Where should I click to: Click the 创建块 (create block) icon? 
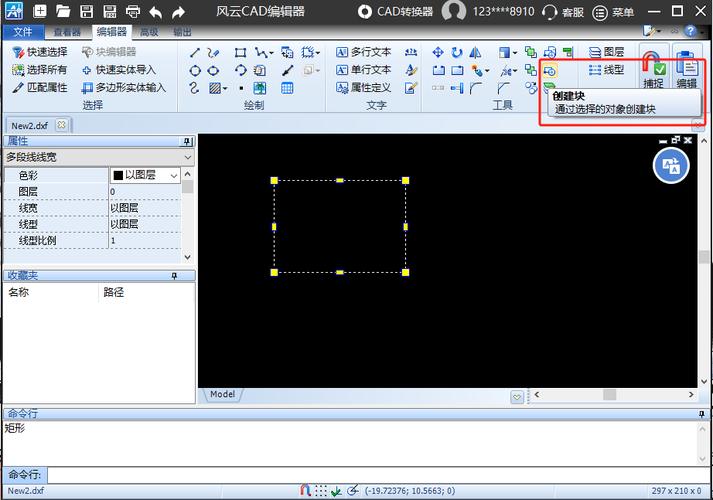(x=550, y=71)
